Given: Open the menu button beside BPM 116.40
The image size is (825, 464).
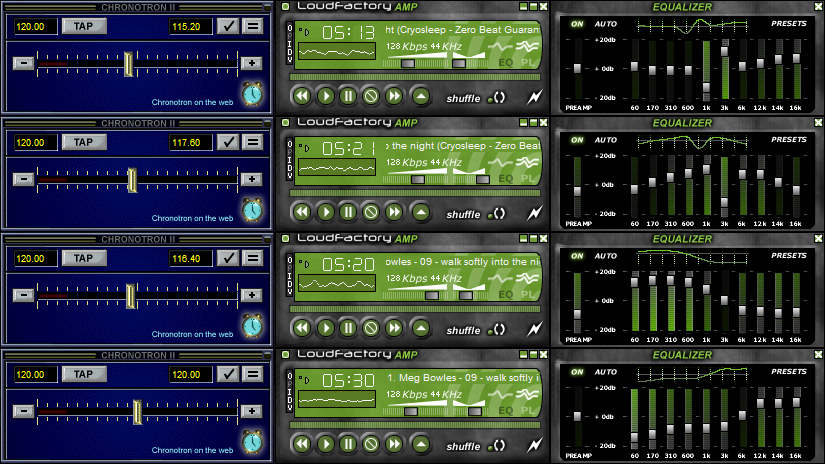Looking at the screenshot, I should click(254, 258).
